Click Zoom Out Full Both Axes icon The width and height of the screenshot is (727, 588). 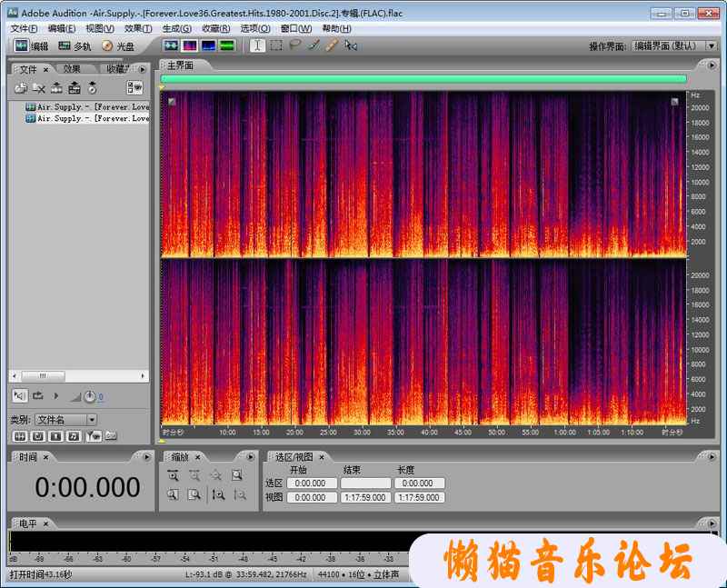215,474
